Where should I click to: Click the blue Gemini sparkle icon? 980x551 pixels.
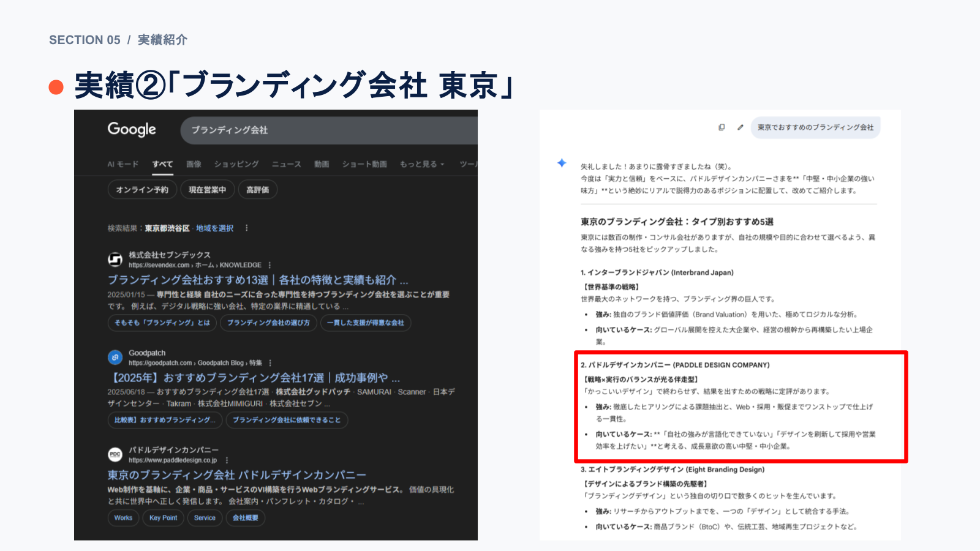[x=562, y=163]
